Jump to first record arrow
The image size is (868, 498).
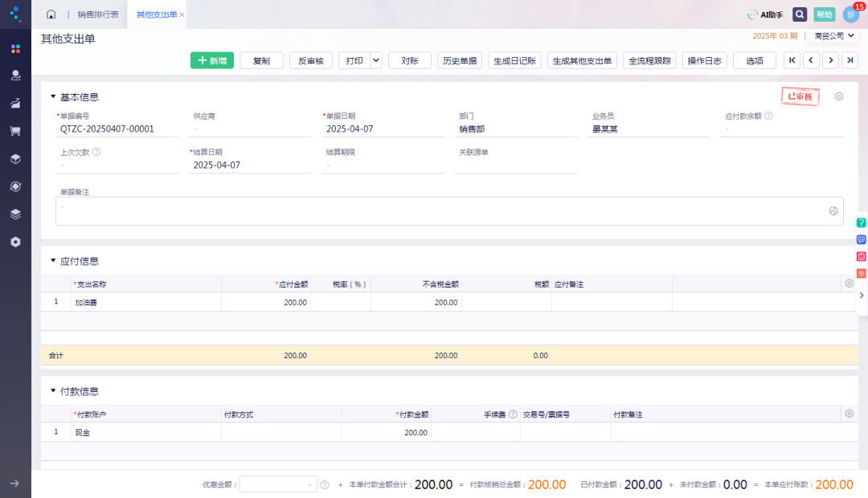pyautogui.click(x=792, y=60)
